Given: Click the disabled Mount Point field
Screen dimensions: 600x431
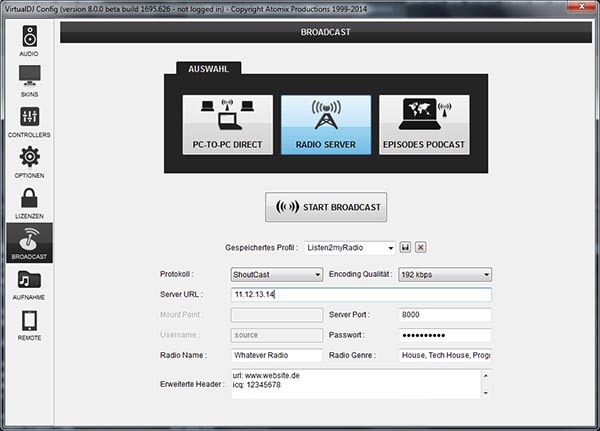Looking at the screenshot, I should 277,315.
